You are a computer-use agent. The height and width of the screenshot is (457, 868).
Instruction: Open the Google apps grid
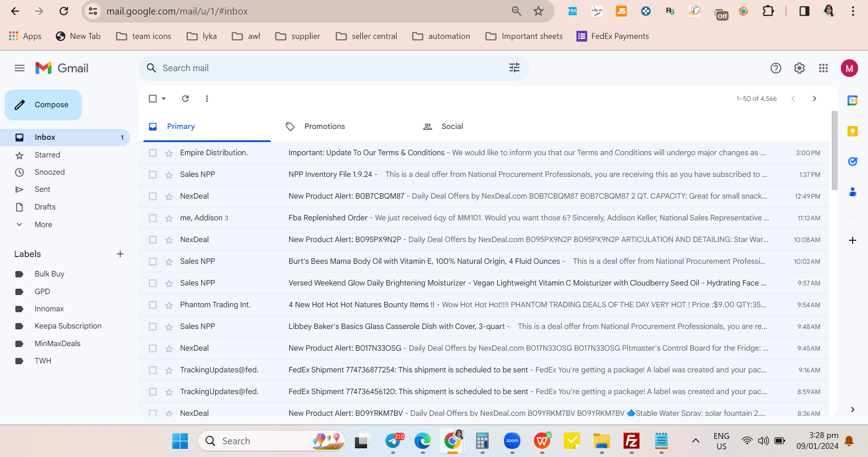tap(823, 68)
